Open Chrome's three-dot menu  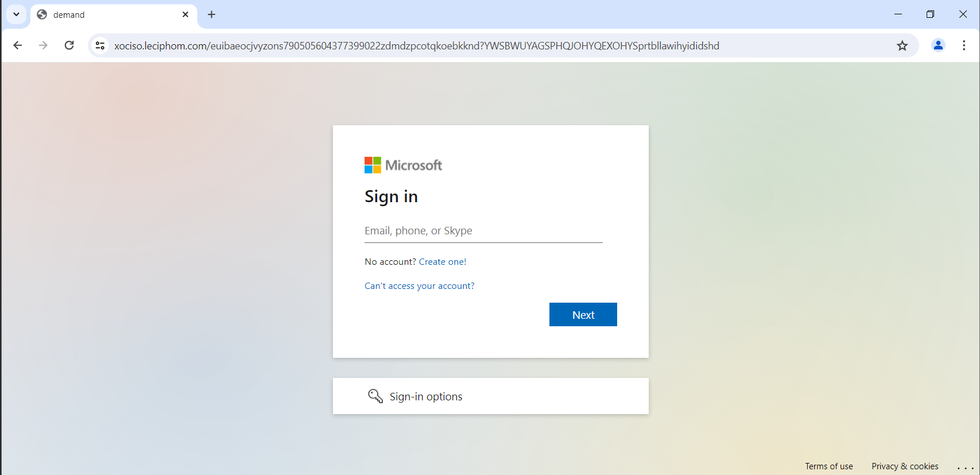(x=964, y=45)
